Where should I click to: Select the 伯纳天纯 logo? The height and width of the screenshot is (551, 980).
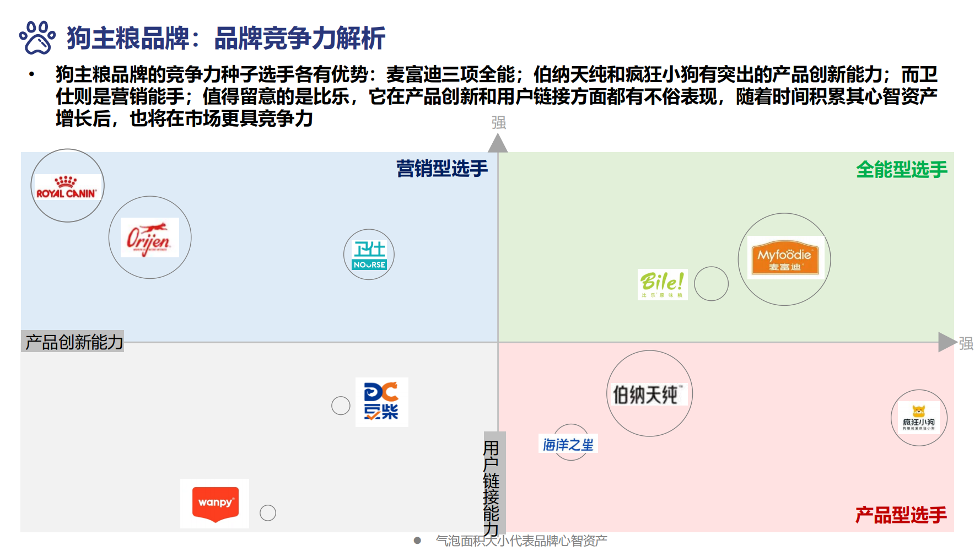coord(648,395)
